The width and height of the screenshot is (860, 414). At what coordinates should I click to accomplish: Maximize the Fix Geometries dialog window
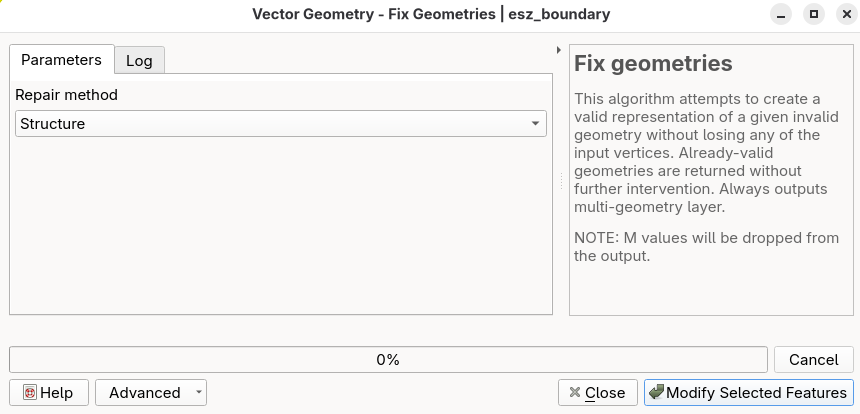(814, 15)
